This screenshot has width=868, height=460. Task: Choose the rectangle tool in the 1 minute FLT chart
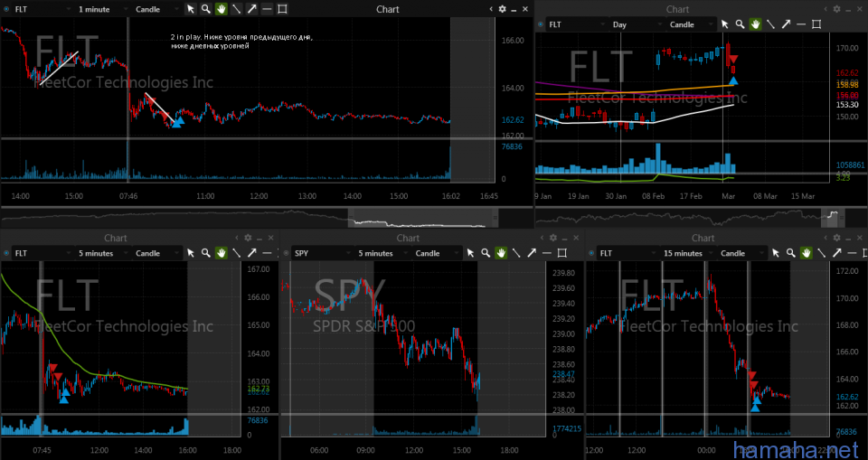pyautogui.click(x=282, y=9)
